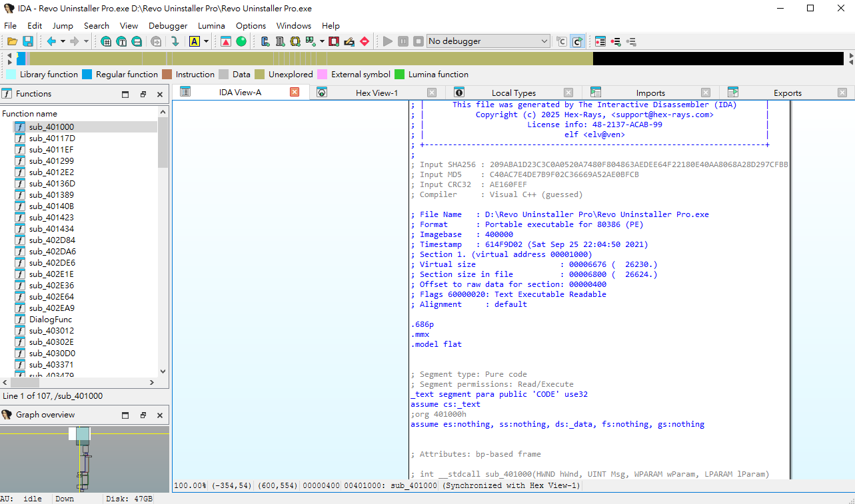Image resolution: width=855 pixels, height=504 pixels.
Task: Open the Lumina menu
Action: point(211,26)
